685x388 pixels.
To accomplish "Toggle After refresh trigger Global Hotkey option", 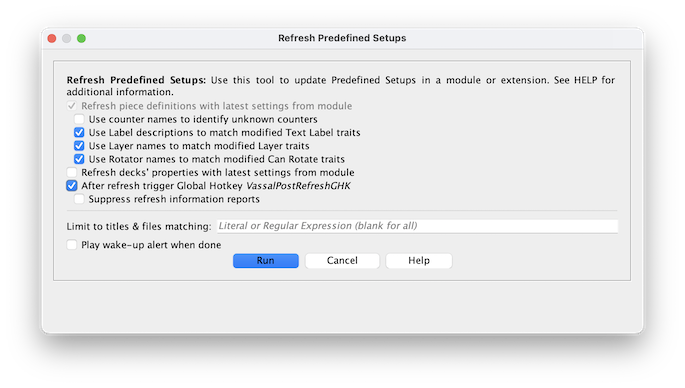I will coord(72,186).
